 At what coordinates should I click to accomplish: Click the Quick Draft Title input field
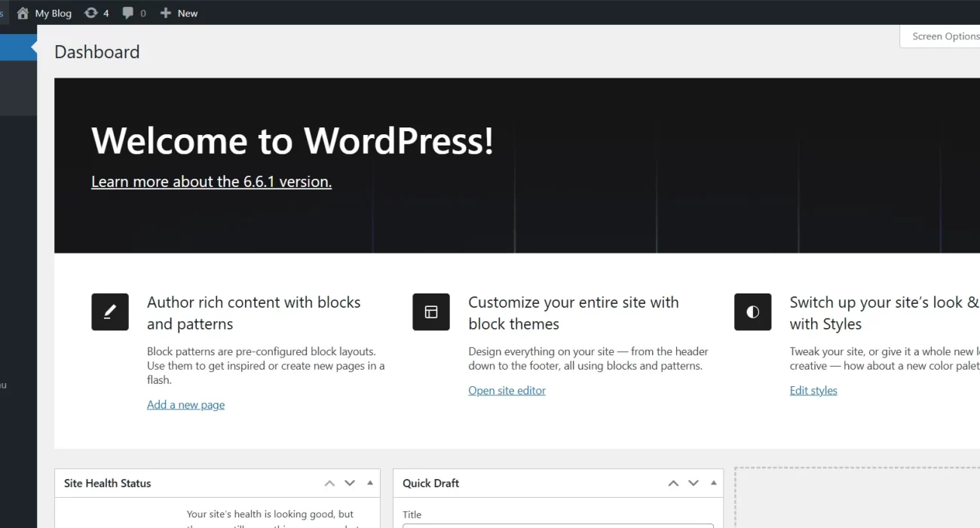click(558, 526)
